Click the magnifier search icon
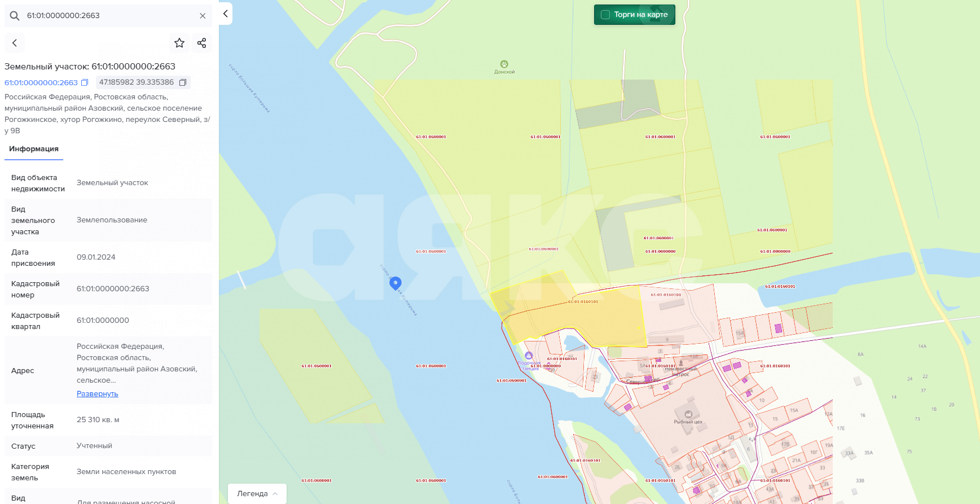Image resolution: width=980 pixels, height=504 pixels. click(x=15, y=16)
